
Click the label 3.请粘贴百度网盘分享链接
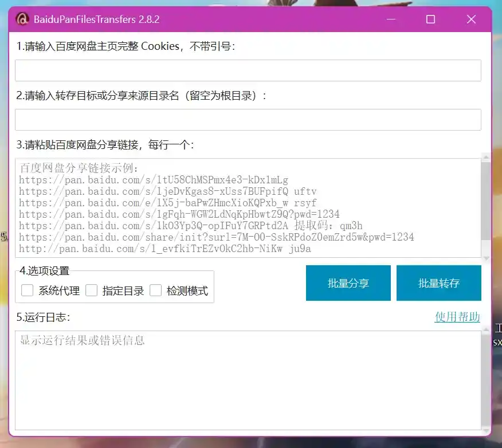105,144
